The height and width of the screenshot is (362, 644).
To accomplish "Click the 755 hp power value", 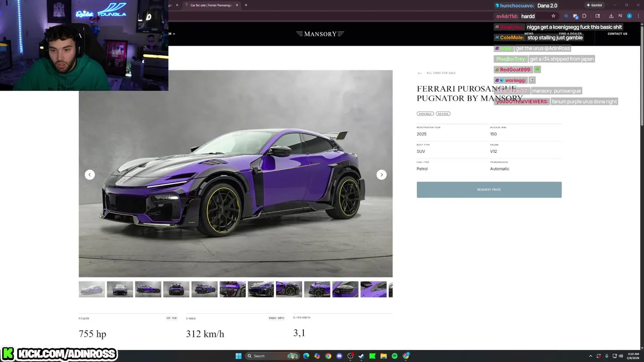I will (x=92, y=334).
